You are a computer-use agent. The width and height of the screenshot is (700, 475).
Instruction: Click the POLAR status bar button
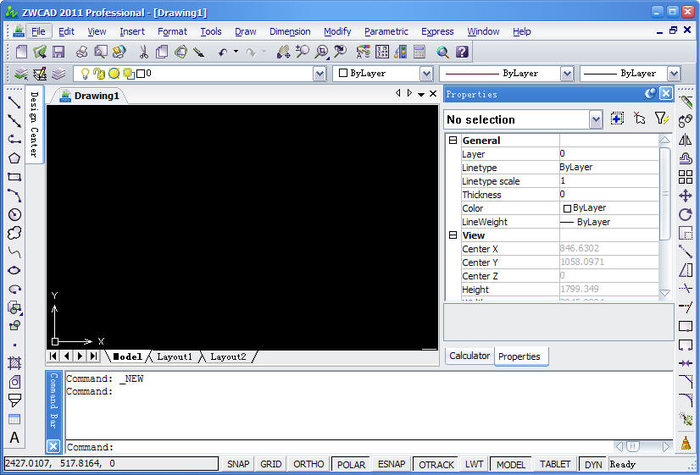point(351,465)
